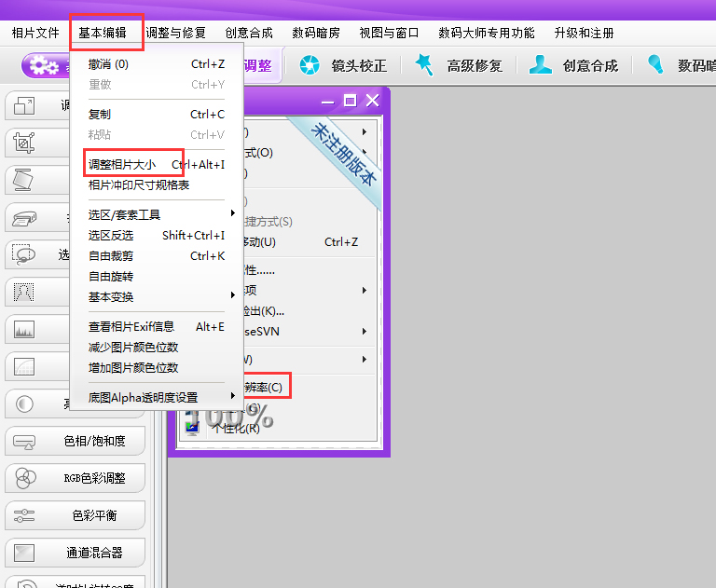Choose 增加图片颜色位数 from the menu

click(157, 368)
